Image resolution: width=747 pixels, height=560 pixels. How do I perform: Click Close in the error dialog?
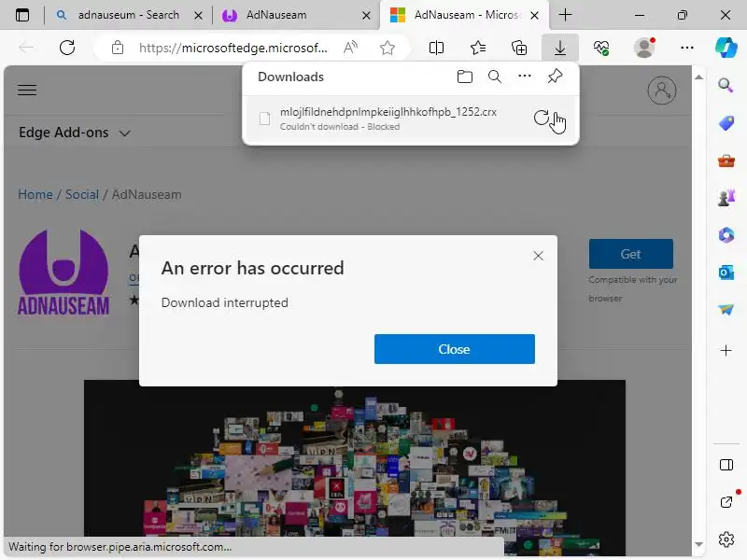[455, 349]
